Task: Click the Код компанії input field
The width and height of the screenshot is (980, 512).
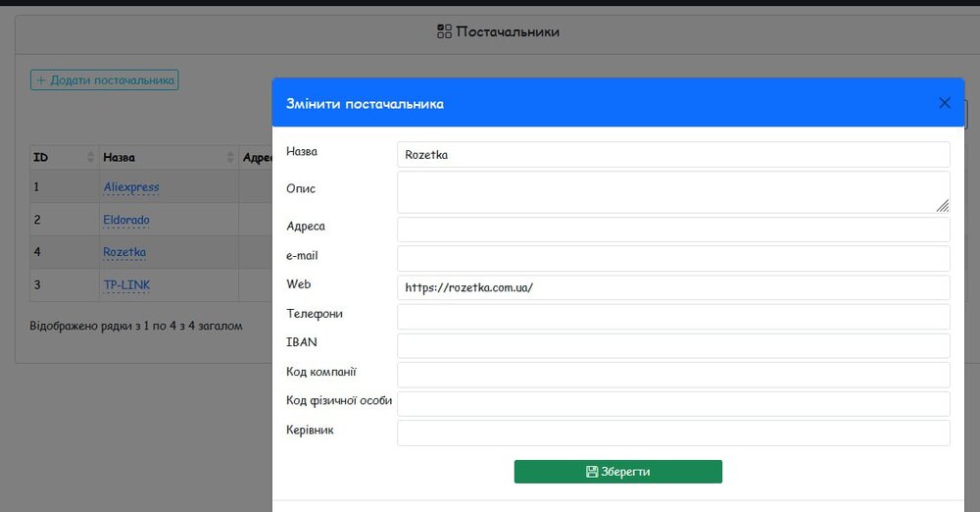Action: pos(673,375)
